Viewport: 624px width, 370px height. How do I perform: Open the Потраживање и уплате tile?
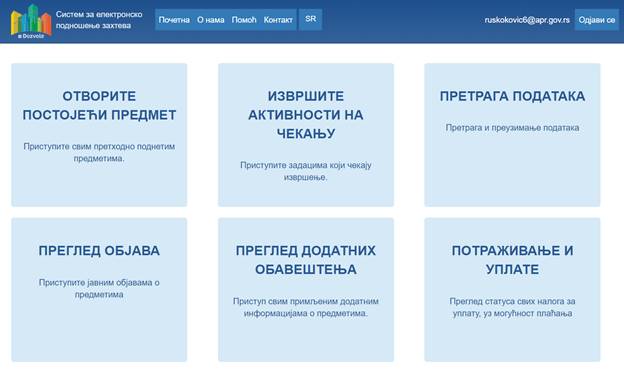[x=512, y=289]
